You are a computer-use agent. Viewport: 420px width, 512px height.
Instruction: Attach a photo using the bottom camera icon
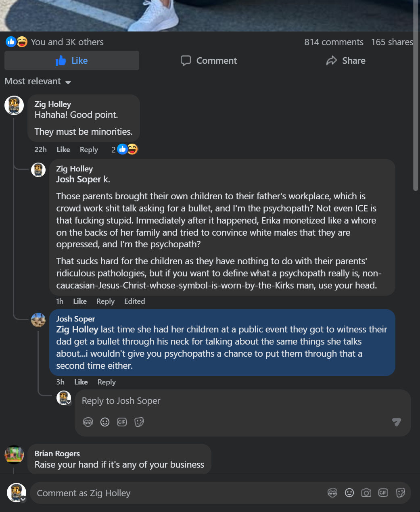click(x=366, y=493)
